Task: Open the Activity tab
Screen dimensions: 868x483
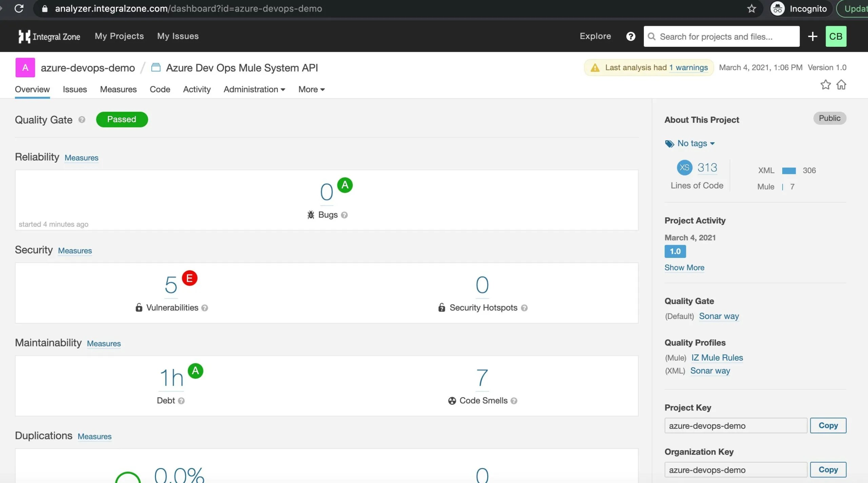Action: (197, 89)
